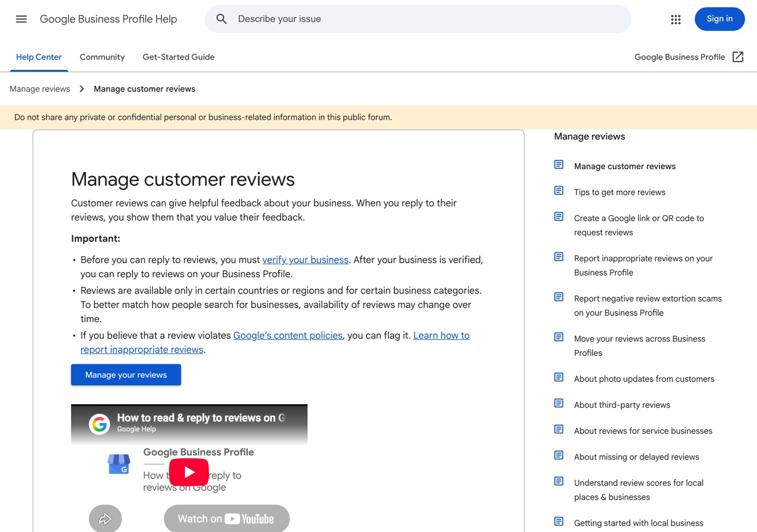Open Tips to get more reviews article
Screen dimensions: 757x532
[620, 192]
